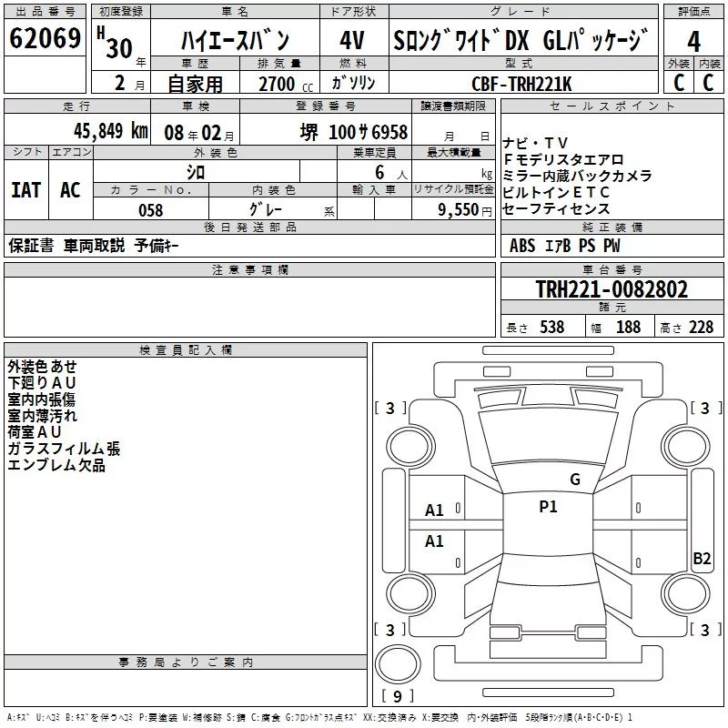This screenshot has width=728, height=728.
Task: Click the 外装色あせ inspector note
Action: point(42,366)
